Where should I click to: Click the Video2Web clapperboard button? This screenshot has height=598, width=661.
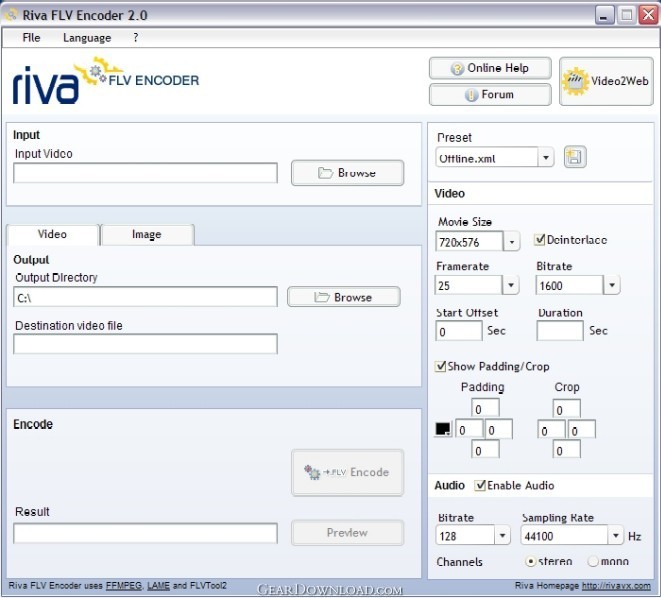pos(606,81)
